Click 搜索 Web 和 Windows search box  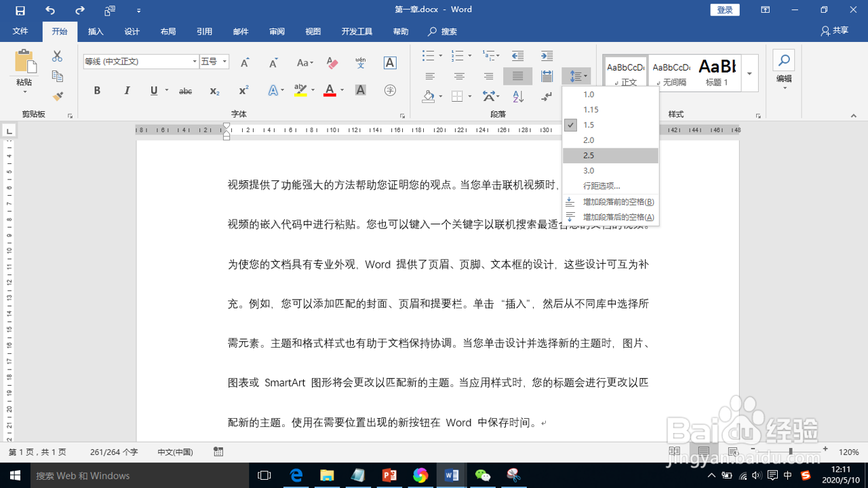tap(140, 475)
